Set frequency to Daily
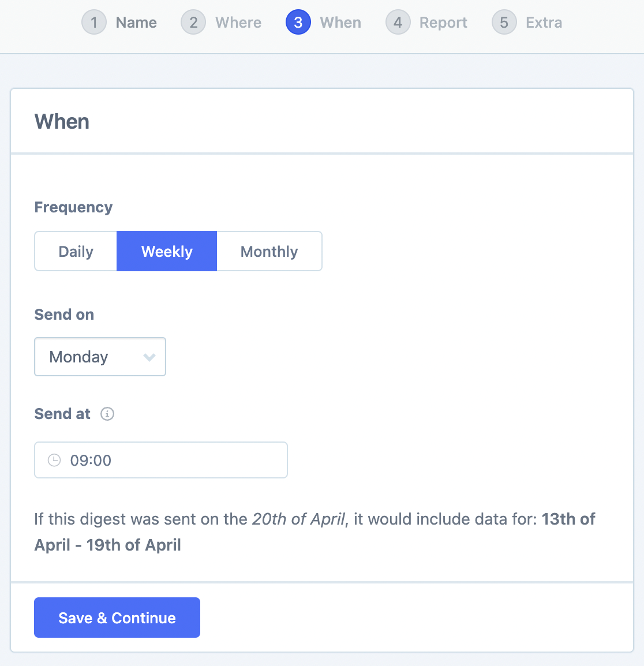Viewport: 644px width, 666px height. [76, 251]
